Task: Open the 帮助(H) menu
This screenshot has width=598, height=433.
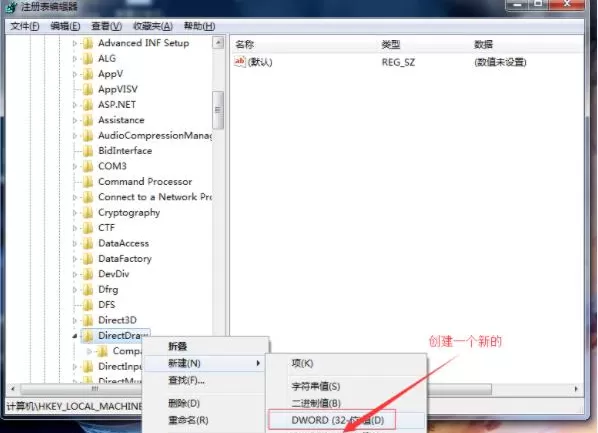Action: click(199, 26)
